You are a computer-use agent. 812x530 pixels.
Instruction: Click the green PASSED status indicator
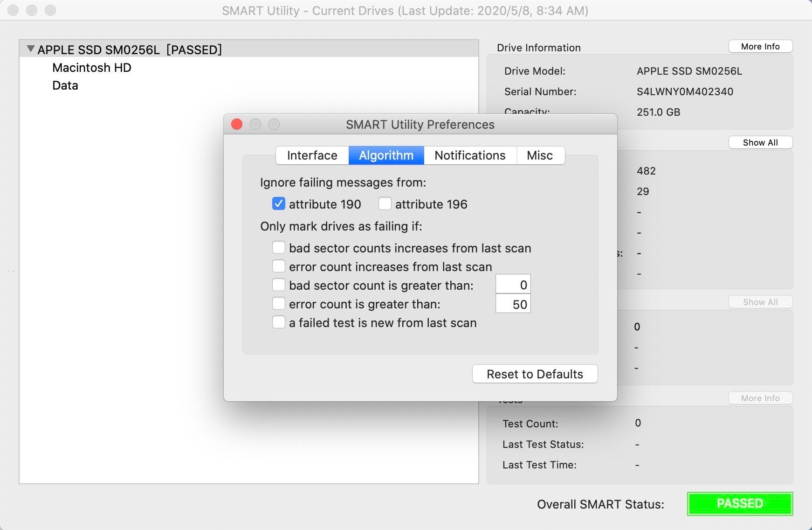click(739, 503)
